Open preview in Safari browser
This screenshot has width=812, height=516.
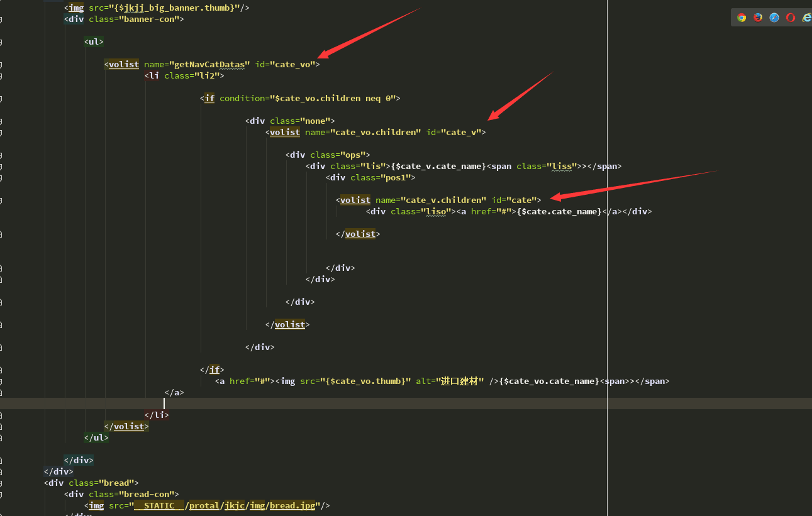774,18
